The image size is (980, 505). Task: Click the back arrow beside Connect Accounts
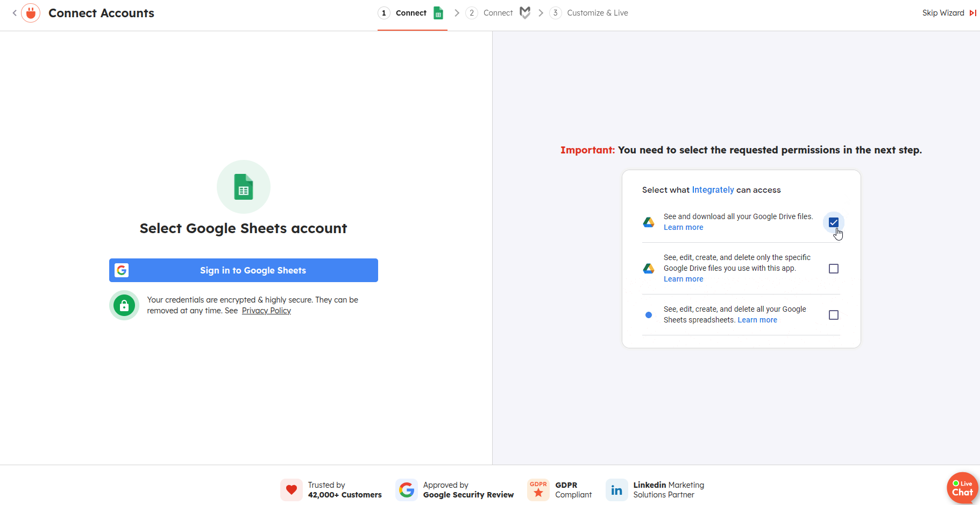tap(15, 13)
